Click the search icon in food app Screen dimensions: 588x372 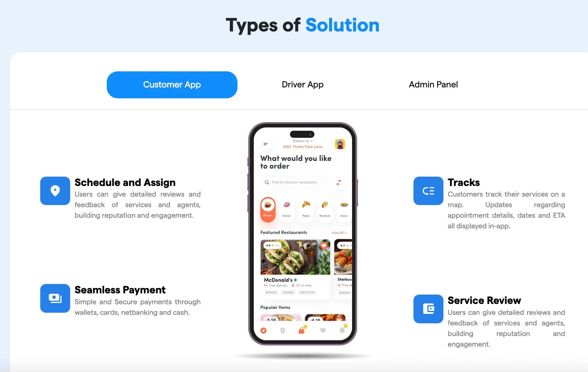266,182
